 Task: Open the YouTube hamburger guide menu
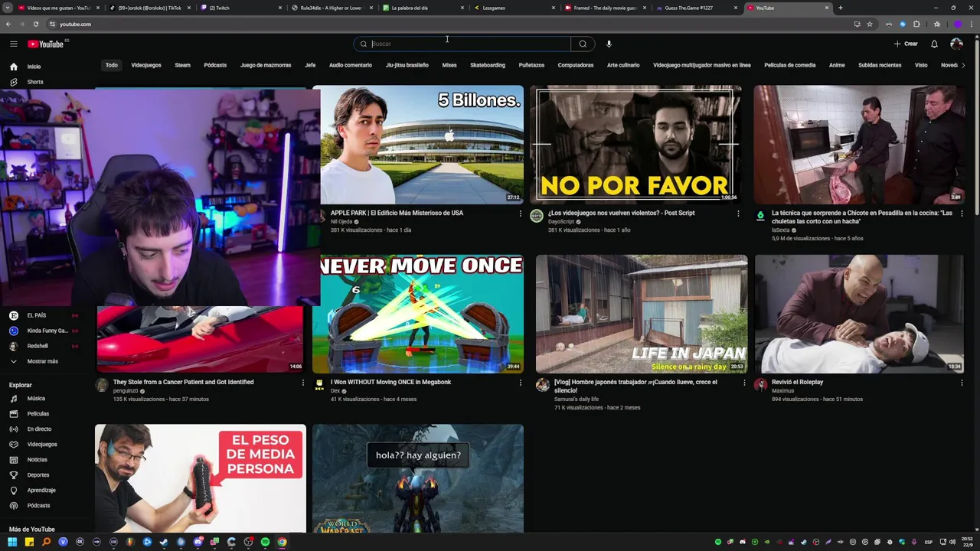14,44
